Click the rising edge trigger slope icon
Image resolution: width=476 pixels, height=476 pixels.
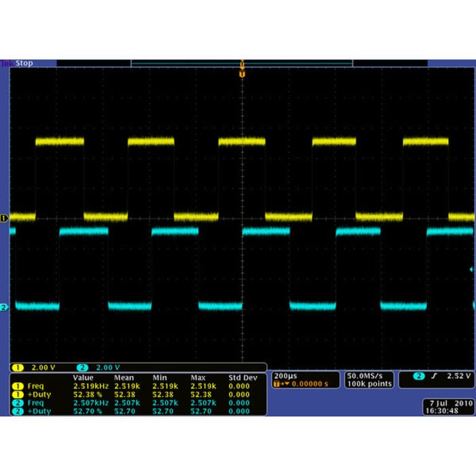click(x=432, y=375)
